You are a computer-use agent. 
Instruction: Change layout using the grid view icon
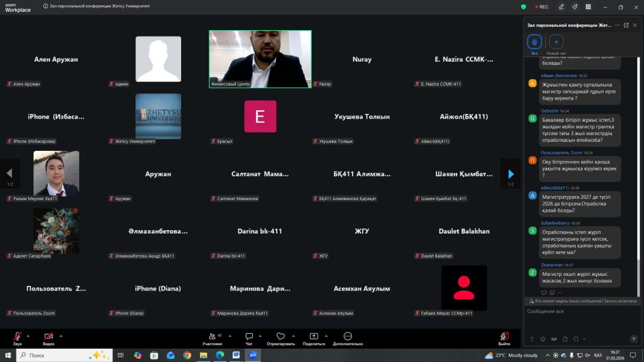(x=589, y=7)
